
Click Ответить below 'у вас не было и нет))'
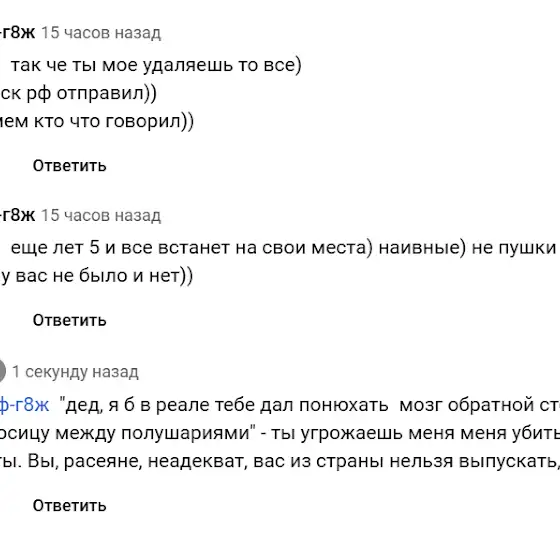(x=70, y=320)
